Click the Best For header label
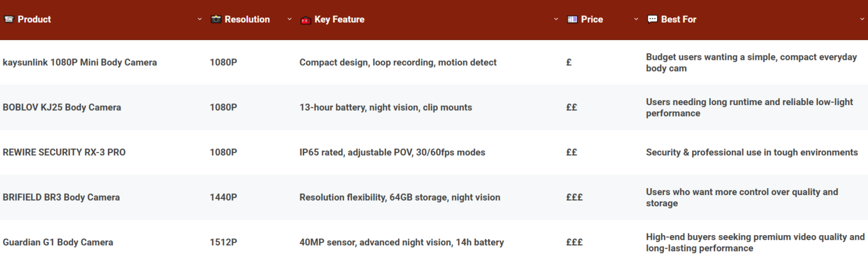 point(678,19)
